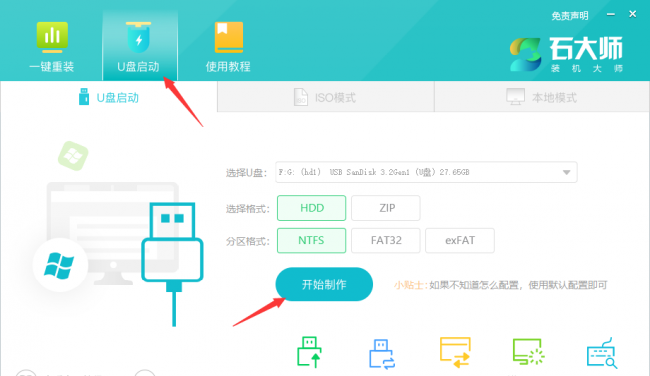Image resolution: width=650 pixels, height=376 pixels.
Task: Click the blue USB restore icon
Action: 381,354
